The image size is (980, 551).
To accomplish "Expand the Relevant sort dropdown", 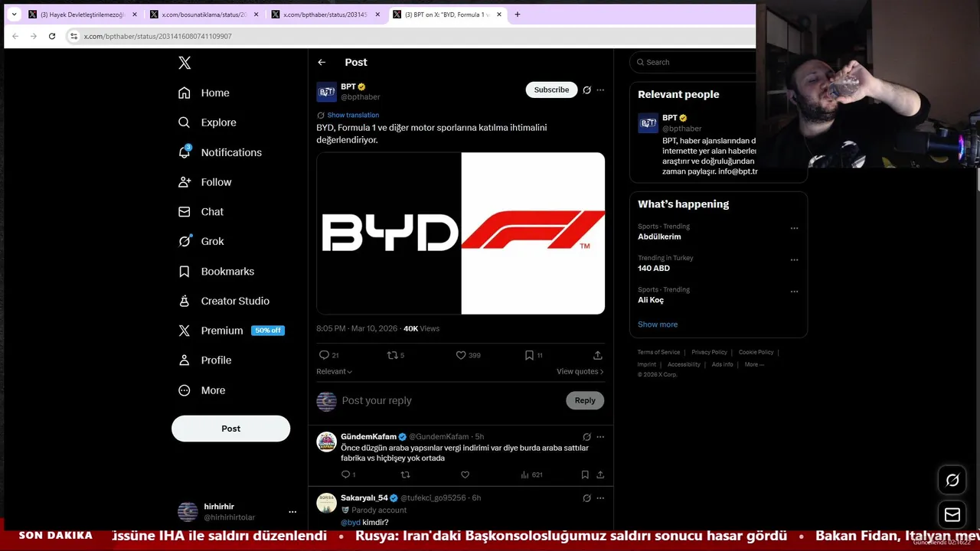I will pos(334,371).
